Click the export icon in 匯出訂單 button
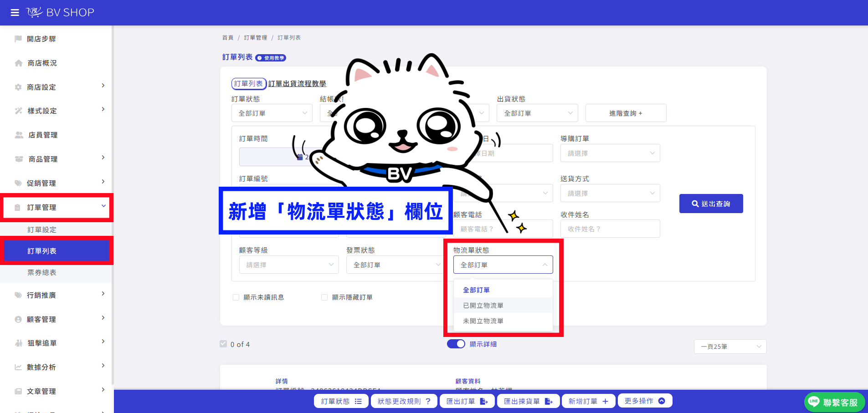Image resolution: width=868 pixels, height=413 pixels. (x=484, y=401)
